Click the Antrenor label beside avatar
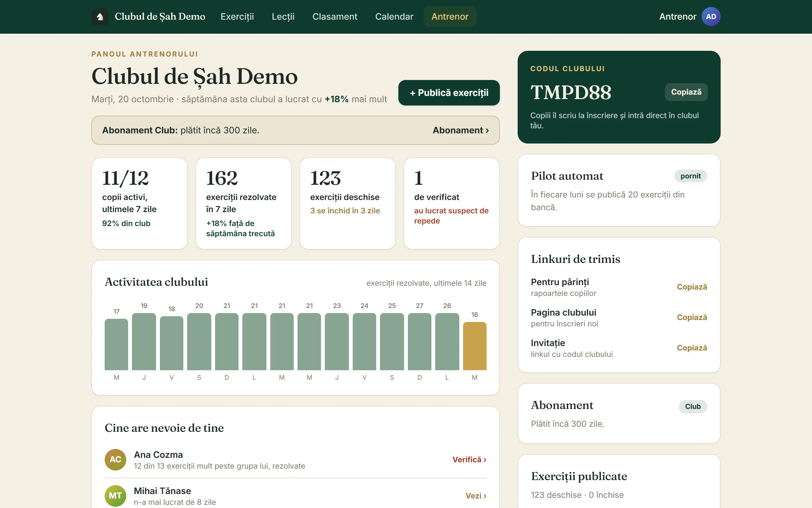 [x=678, y=17]
